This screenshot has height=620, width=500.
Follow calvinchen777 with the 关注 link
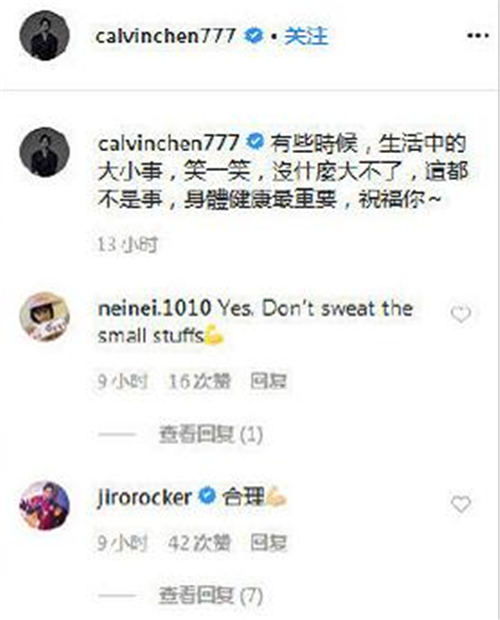coord(306,36)
